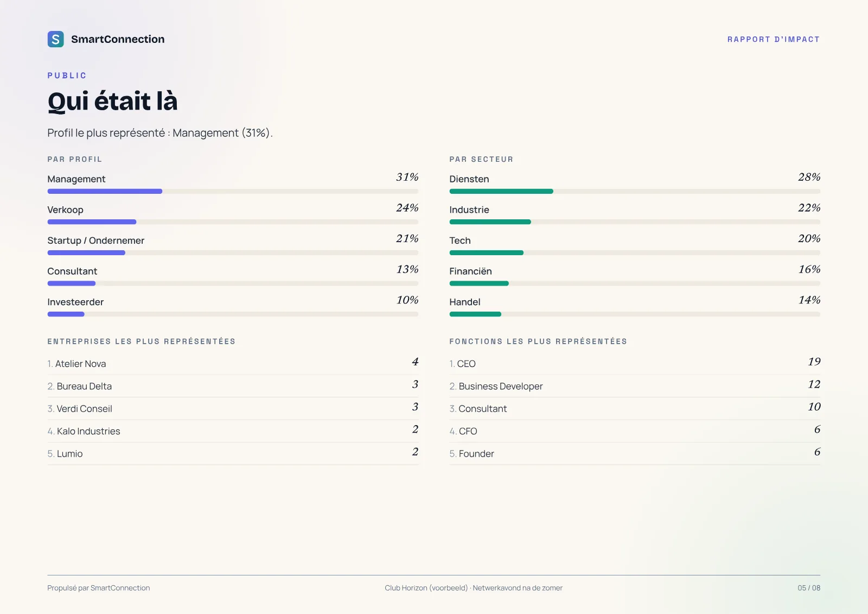Click 'Propulsé par SmartConnection' footer text
This screenshot has height=614, width=868.
coord(99,588)
